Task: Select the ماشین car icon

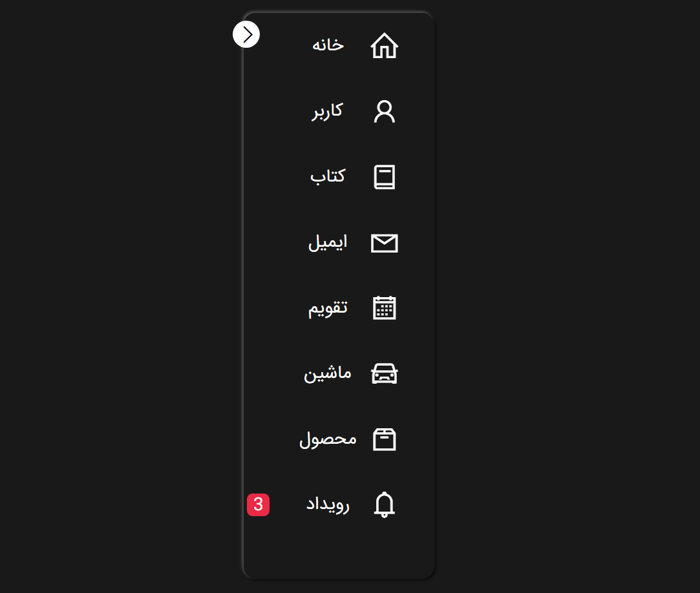Action: [x=384, y=373]
